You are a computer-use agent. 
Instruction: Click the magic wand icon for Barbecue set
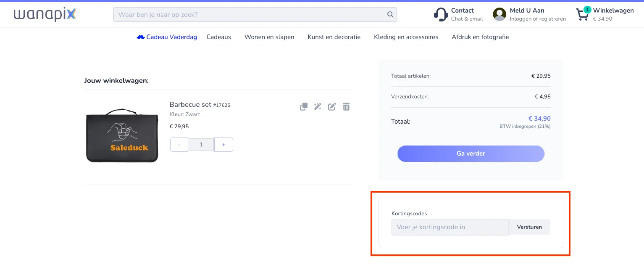[x=318, y=107]
